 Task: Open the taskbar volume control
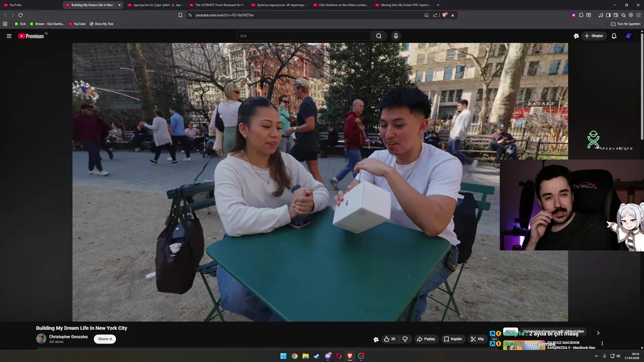point(618,356)
